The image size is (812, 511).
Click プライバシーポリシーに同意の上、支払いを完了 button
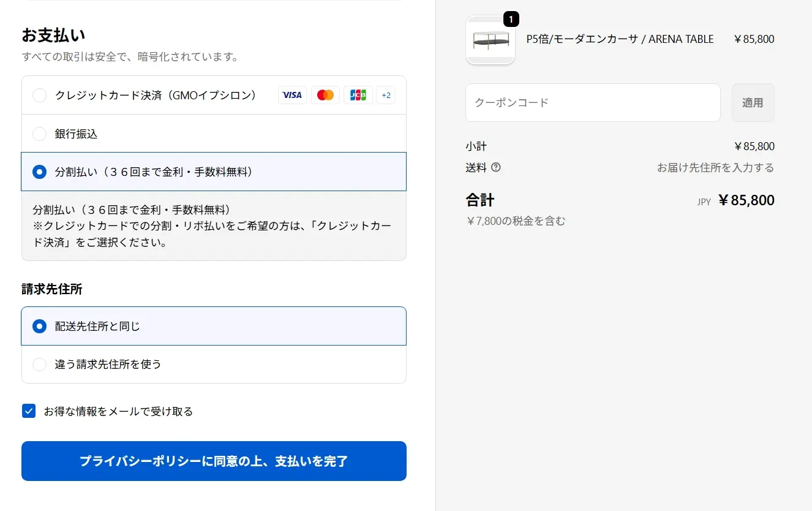214,461
